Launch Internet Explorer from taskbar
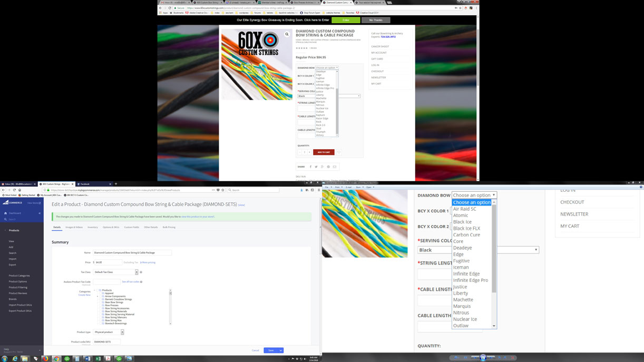The image size is (644, 362). point(15,358)
